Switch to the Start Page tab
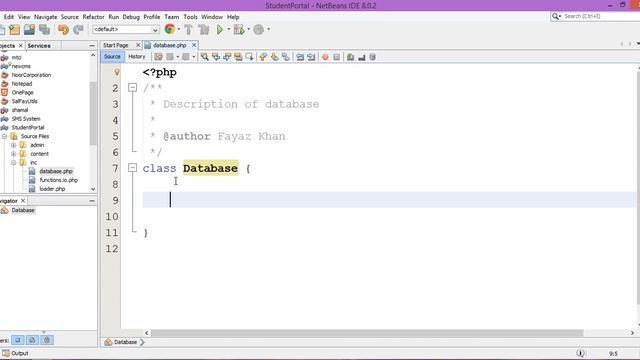Image resolution: width=640 pixels, height=360 pixels. point(116,45)
